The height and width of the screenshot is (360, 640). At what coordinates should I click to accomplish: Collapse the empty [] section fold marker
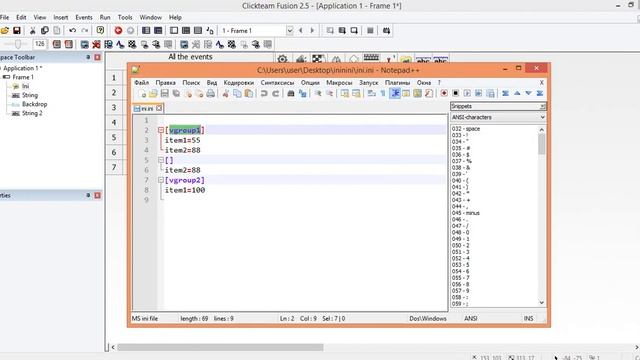click(x=161, y=160)
